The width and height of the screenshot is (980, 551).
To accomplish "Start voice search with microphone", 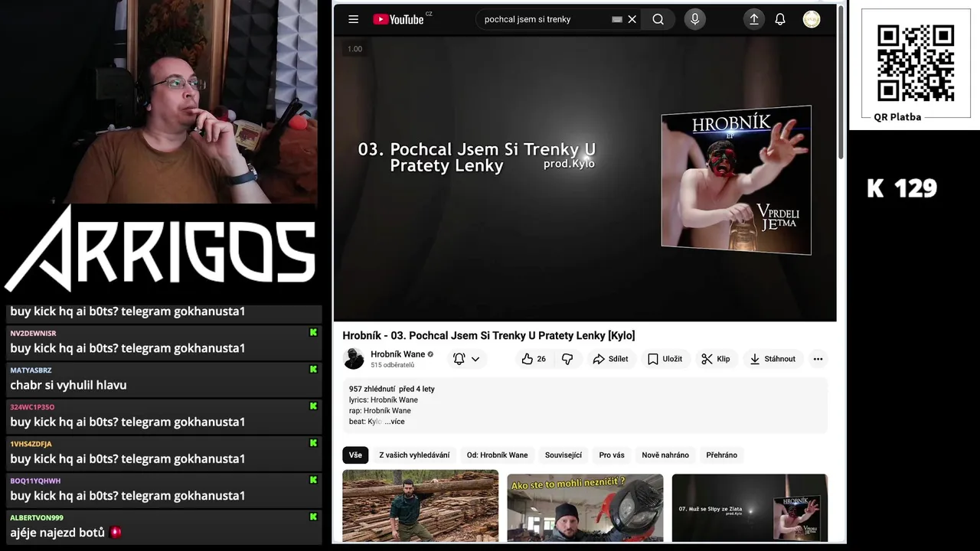I will tap(695, 19).
